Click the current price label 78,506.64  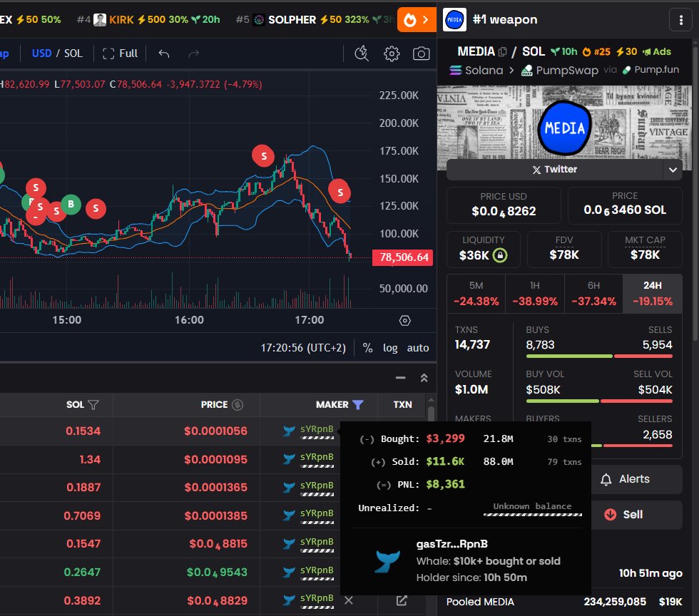click(403, 257)
